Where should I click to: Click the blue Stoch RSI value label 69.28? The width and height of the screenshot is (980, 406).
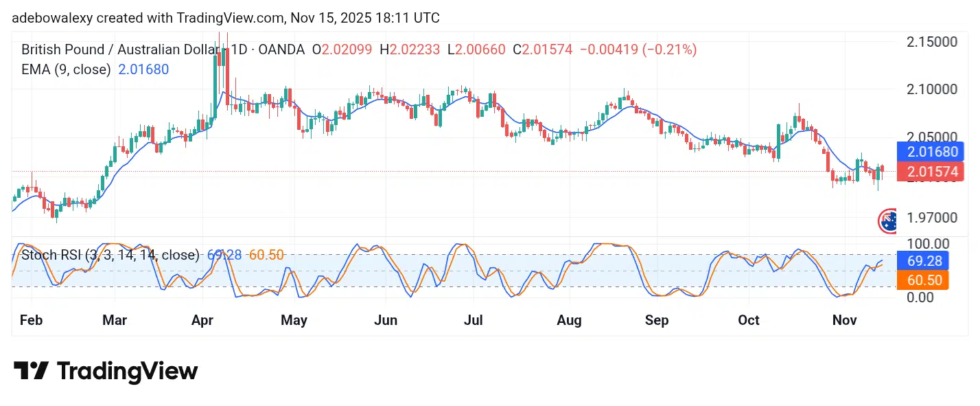(922, 260)
